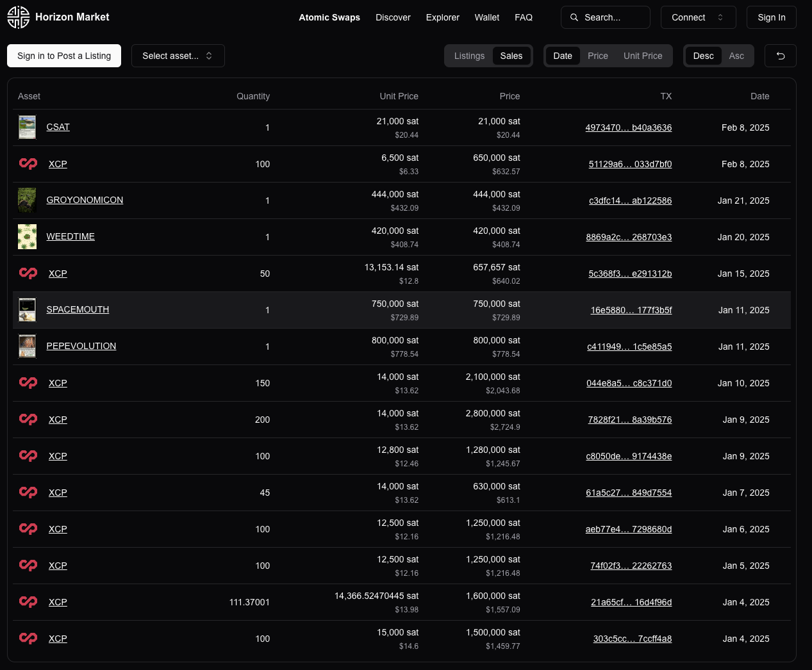
Task: Open the FAQ page
Action: point(524,17)
